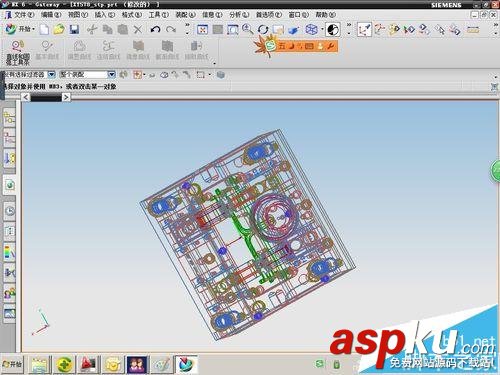Open the green circular app in taskbar
Image resolution: width=500 pixels, height=375 pixels.
[x=65, y=364]
